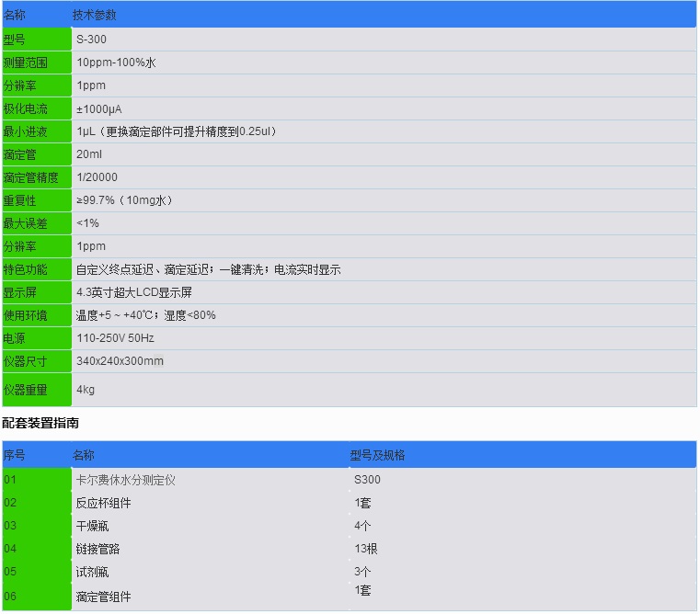The width and height of the screenshot is (700, 614).
Task: Select the 20ml burette value
Action: click(x=89, y=154)
